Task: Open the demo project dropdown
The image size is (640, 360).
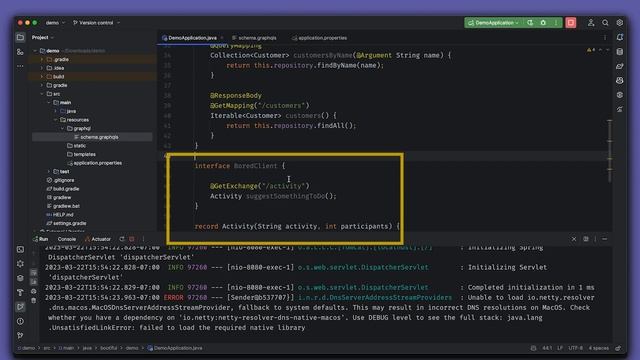Action: point(55,23)
